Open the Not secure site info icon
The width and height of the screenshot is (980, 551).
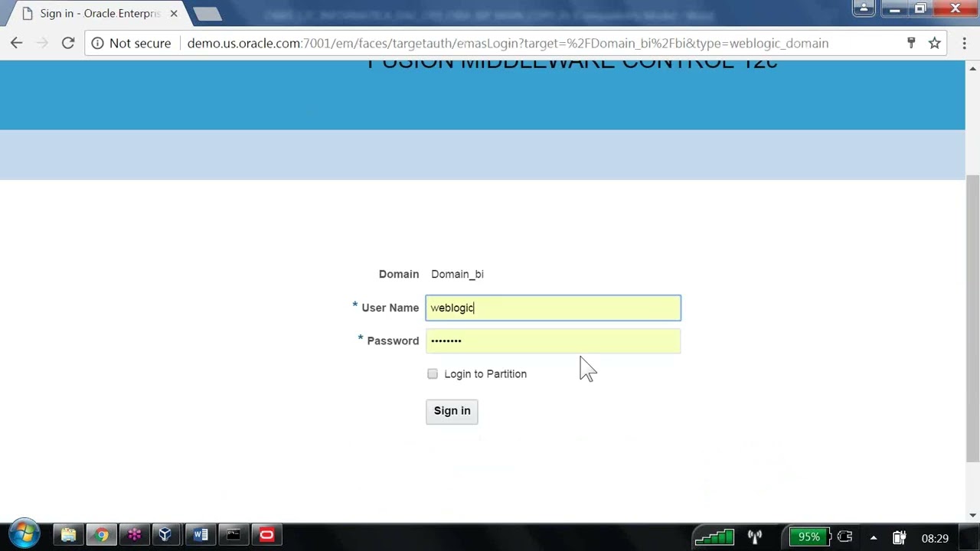[97, 44]
